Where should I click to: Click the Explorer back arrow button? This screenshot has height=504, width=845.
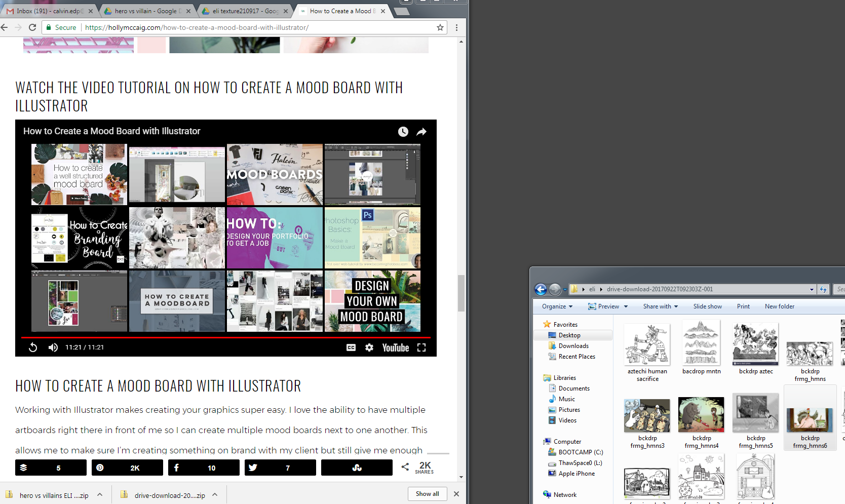[541, 289]
